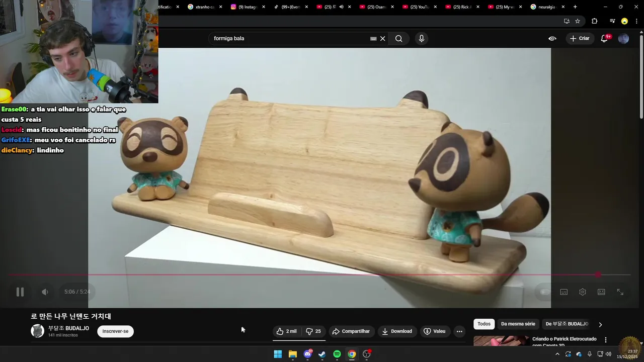The width and height of the screenshot is (644, 362).
Task: Clear the search box text
Action: (x=383, y=39)
